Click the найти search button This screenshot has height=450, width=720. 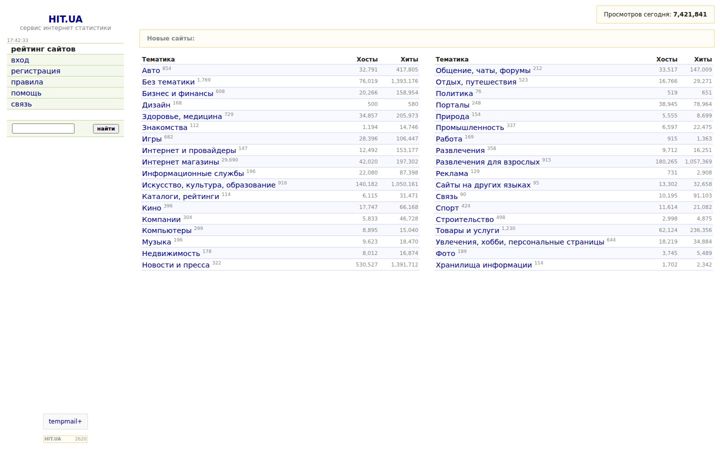click(x=106, y=129)
